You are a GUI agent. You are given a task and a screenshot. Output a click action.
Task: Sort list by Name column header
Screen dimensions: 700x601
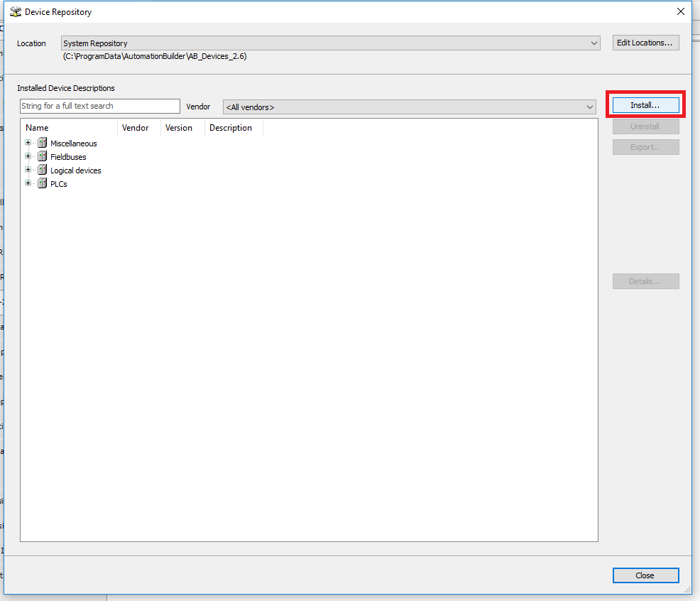pos(69,128)
